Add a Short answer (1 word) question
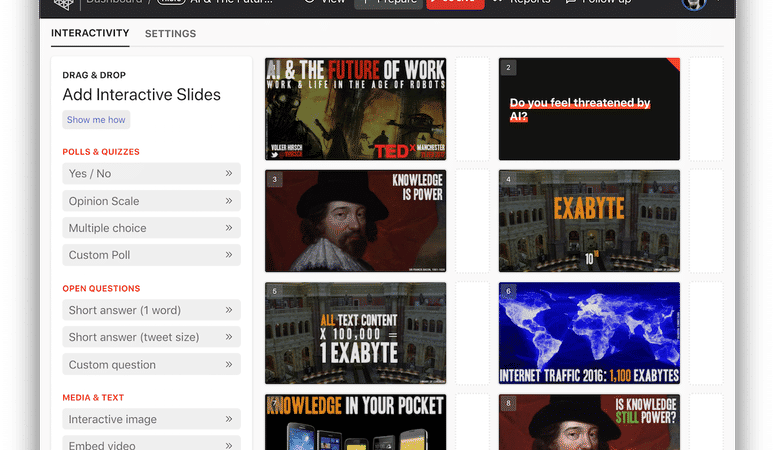Viewport: 775px width, 450px height. tap(151, 310)
